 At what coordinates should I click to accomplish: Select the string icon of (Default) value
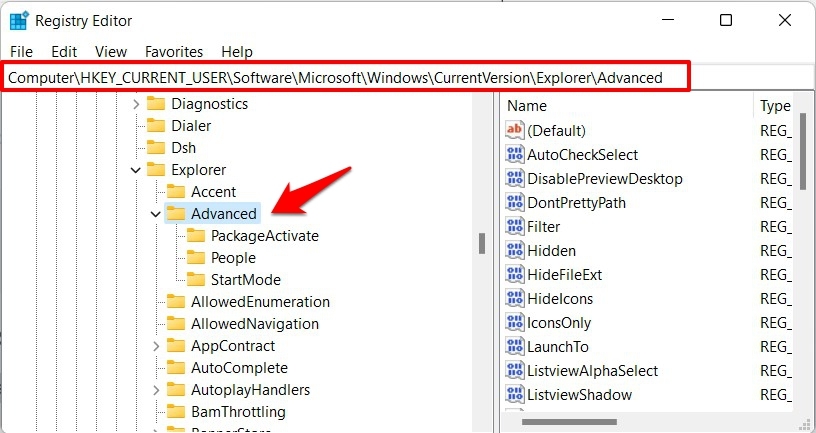pos(515,130)
